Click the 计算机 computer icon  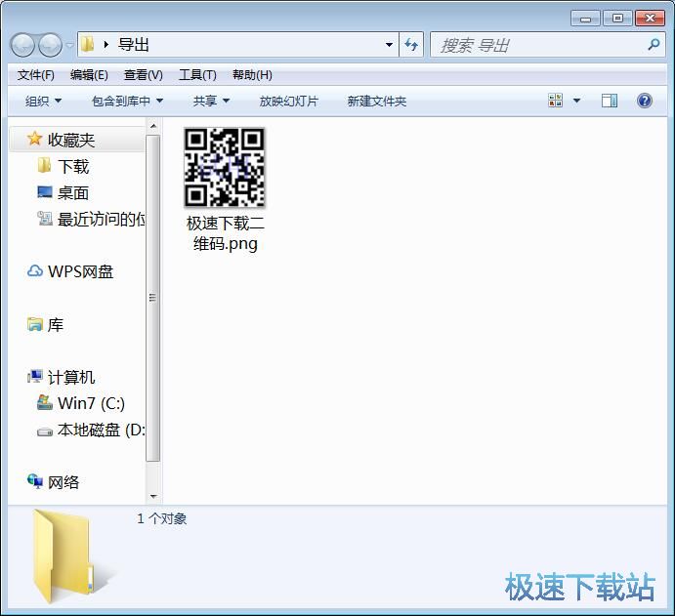coord(35,377)
